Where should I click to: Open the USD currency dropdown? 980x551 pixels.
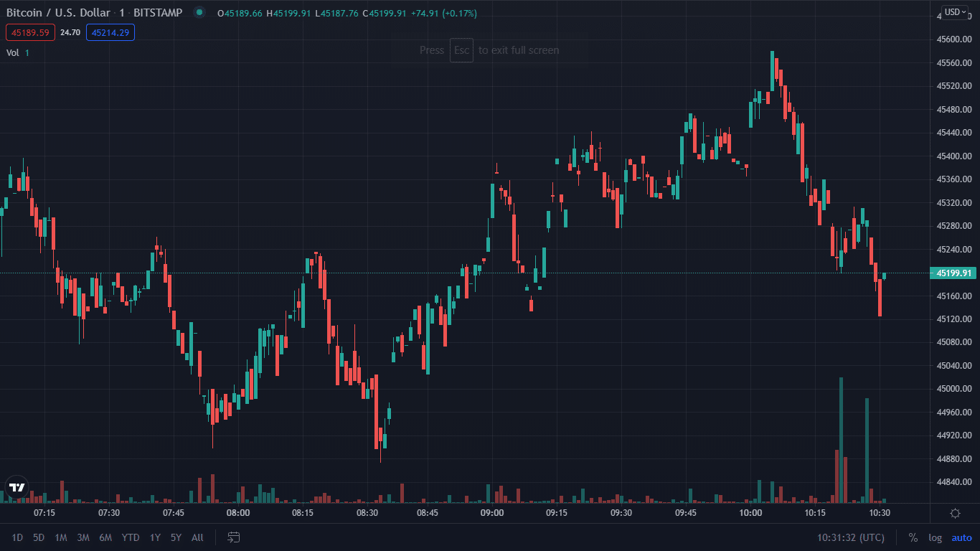[955, 12]
